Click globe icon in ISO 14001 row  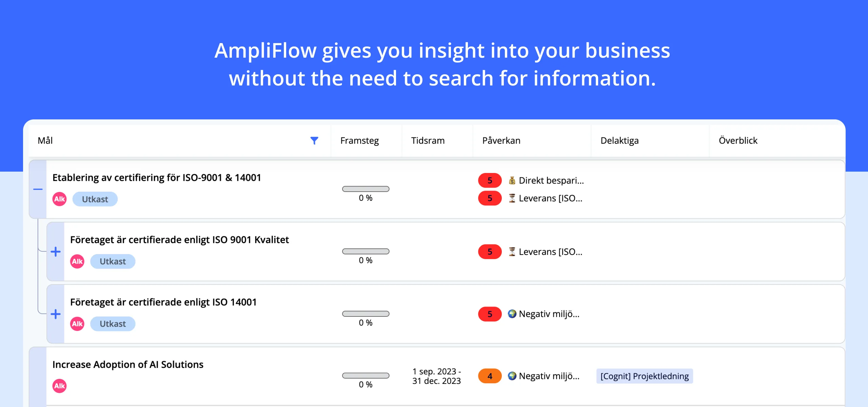click(x=512, y=314)
